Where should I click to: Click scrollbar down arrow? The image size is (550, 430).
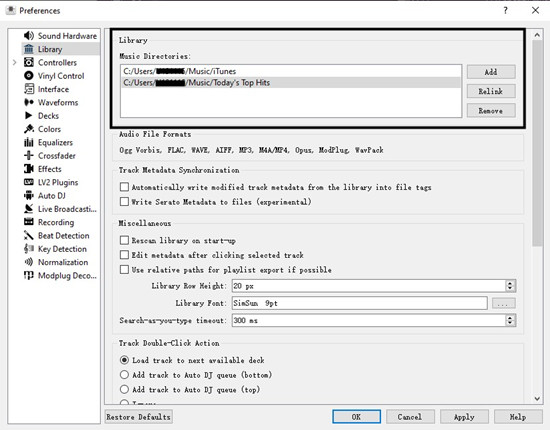click(537, 398)
